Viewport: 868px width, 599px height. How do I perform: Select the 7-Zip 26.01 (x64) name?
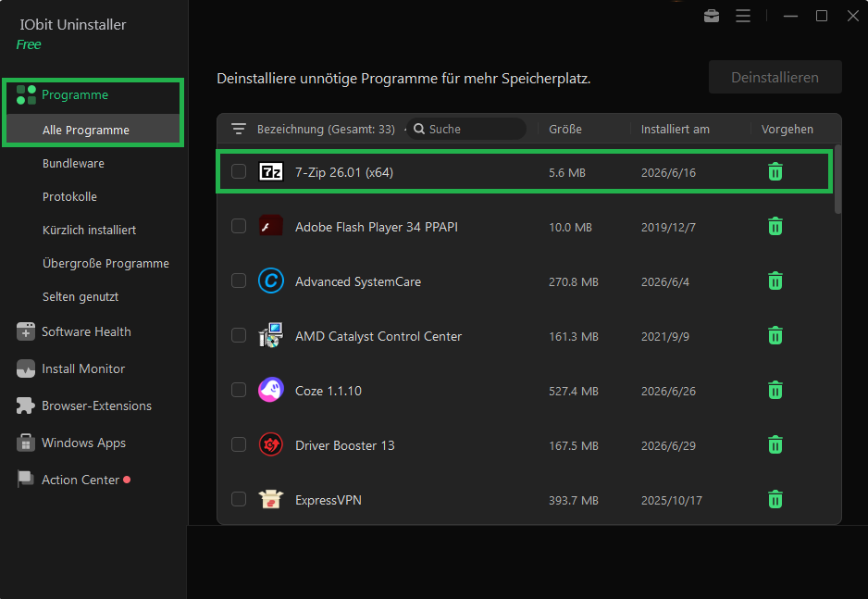tap(343, 172)
